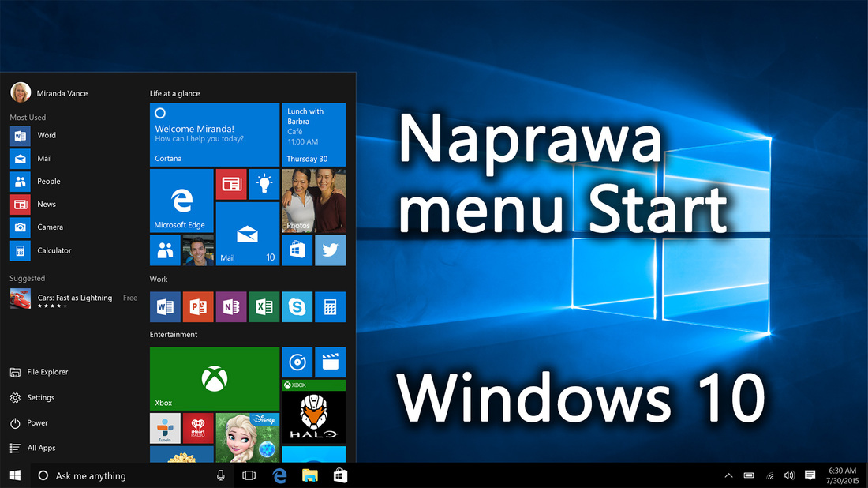Open the Disney Frozen tile

pos(248,437)
